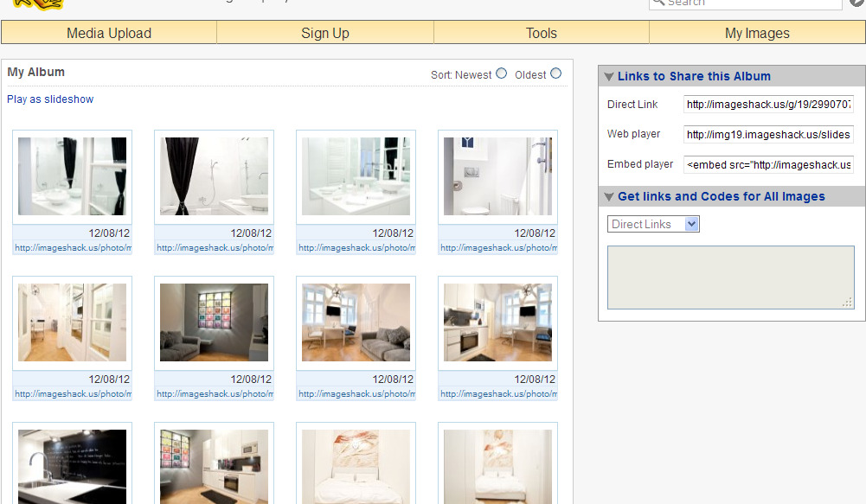Screen dimensions: 866x504
Task: Click the search magnifier icon
Action: pyautogui.click(x=658, y=3)
